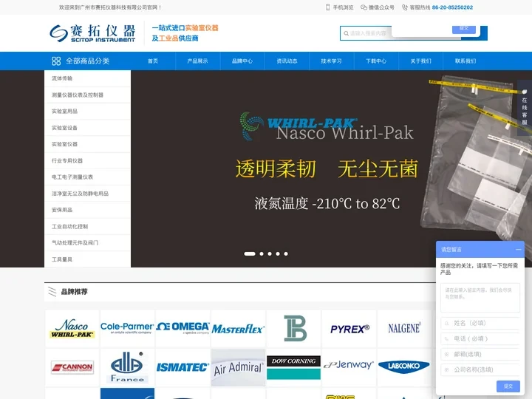This screenshot has width=532, height=399.
Task: Click the mobile browsing phone icon
Action: point(327,7)
